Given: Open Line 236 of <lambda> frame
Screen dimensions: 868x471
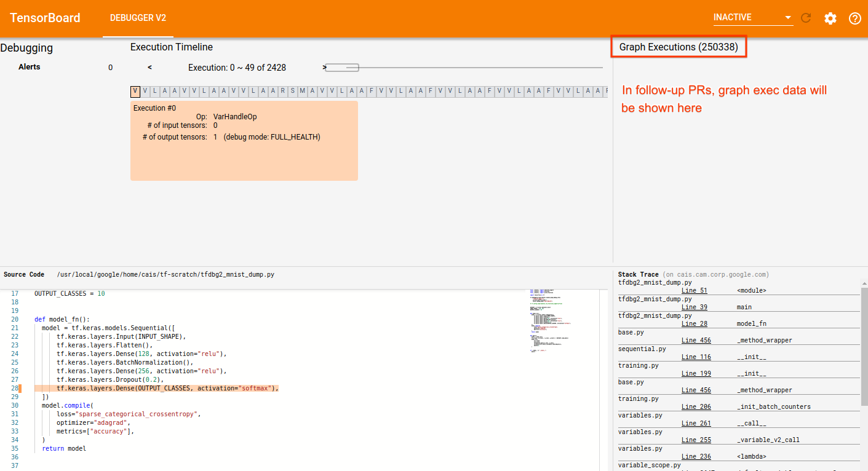Looking at the screenshot, I should pos(696,456).
